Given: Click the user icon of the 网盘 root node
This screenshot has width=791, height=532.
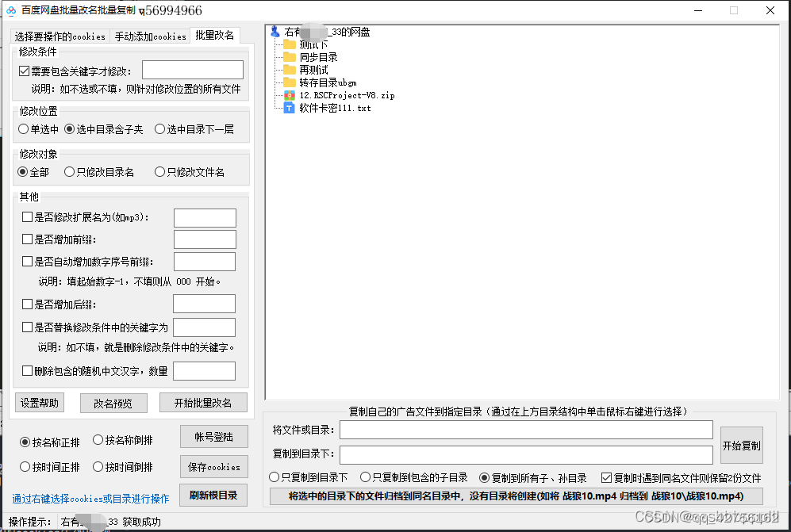Looking at the screenshot, I should pyautogui.click(x=275, y=32).
